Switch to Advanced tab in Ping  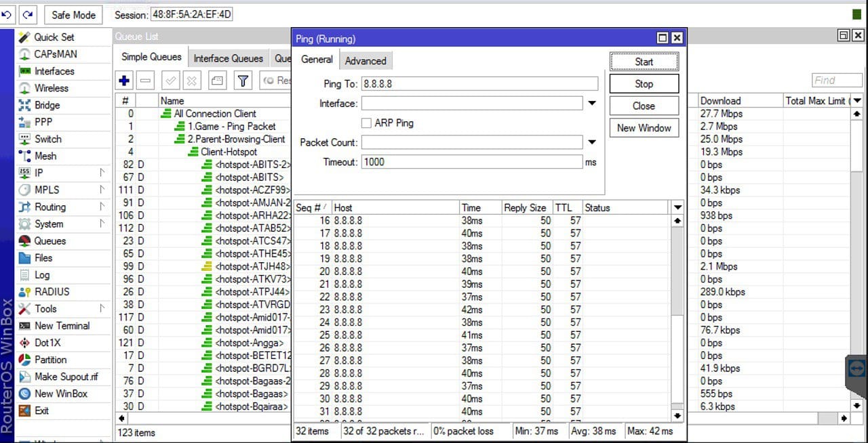click(x=366, y=61)
